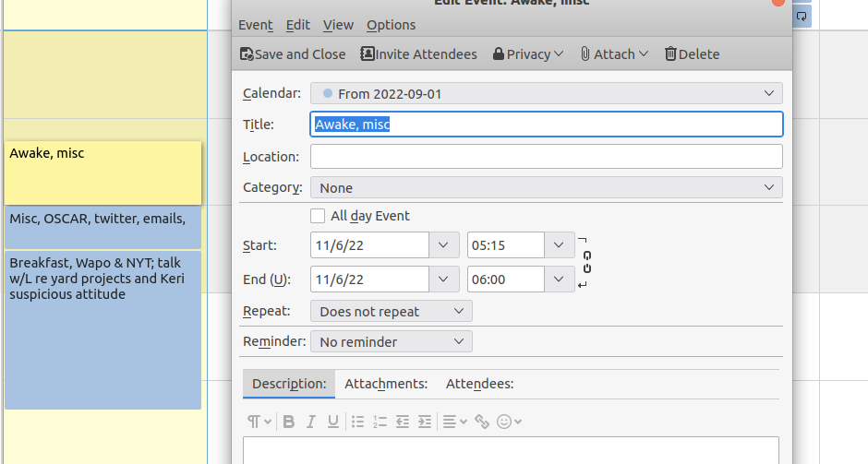Screen dimensions: 868x464
Task: Enable the All day Event checkbox
Action: pos(318,216)
